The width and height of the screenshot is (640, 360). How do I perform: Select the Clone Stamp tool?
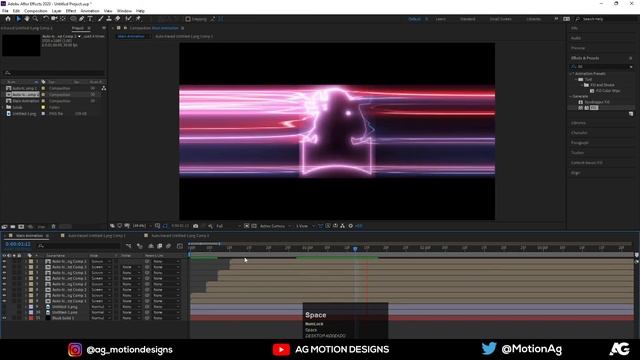pyautogui.click(x=109, y=19)
